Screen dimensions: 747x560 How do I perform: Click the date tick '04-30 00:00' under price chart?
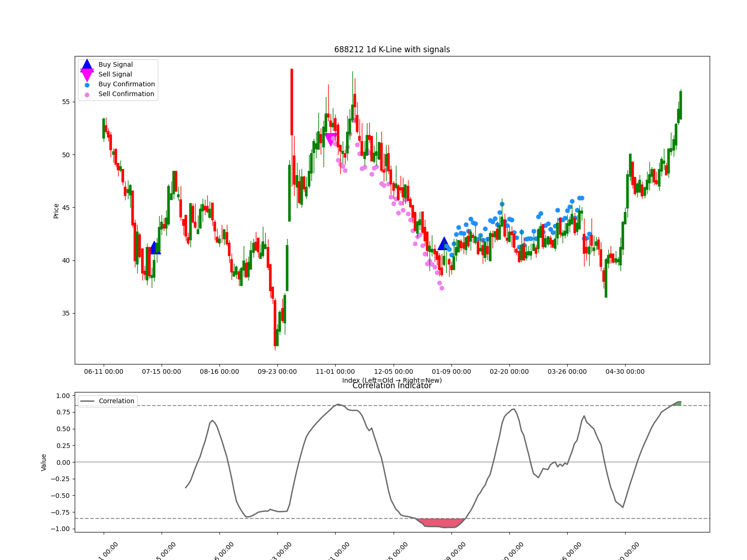625,372
